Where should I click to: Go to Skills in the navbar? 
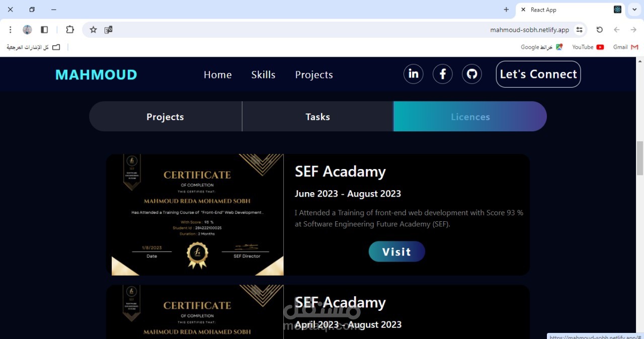[x=263, y=74]
